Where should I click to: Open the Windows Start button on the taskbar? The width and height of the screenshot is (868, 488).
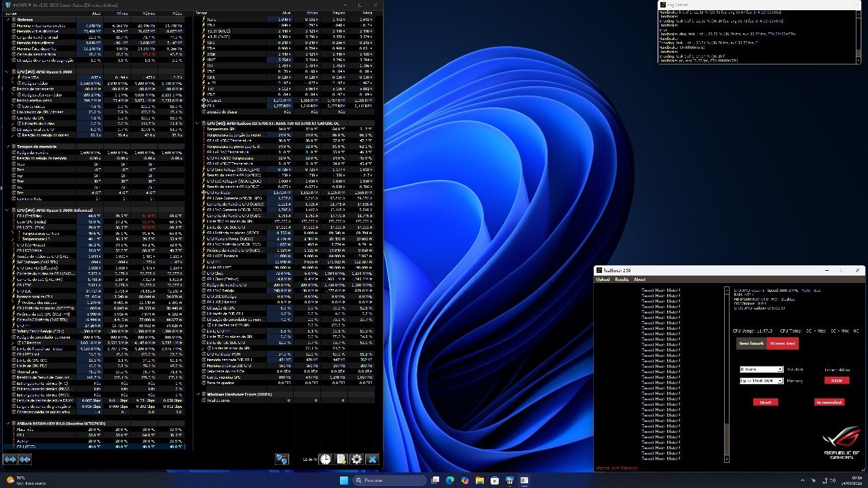point(344,480)
